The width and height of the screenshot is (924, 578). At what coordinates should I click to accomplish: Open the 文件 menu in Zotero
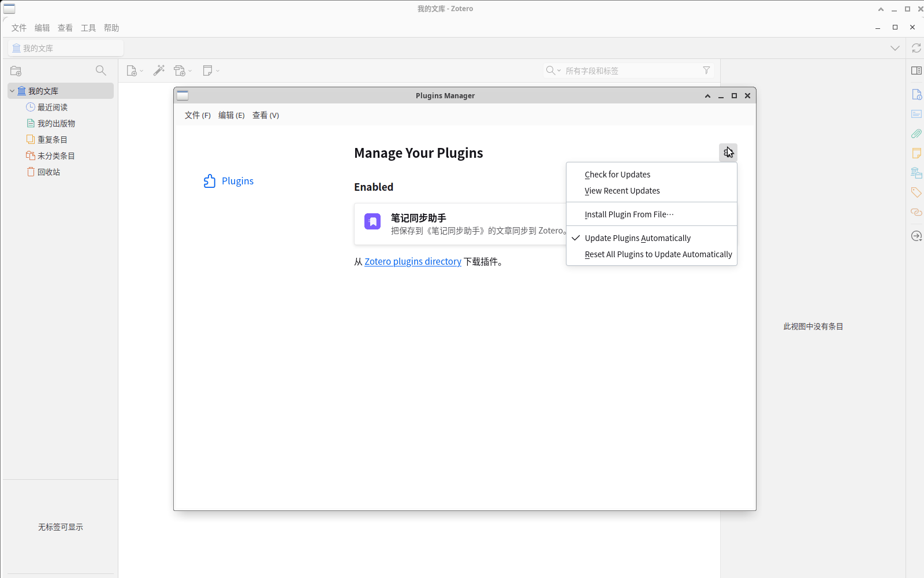[19, 28]
